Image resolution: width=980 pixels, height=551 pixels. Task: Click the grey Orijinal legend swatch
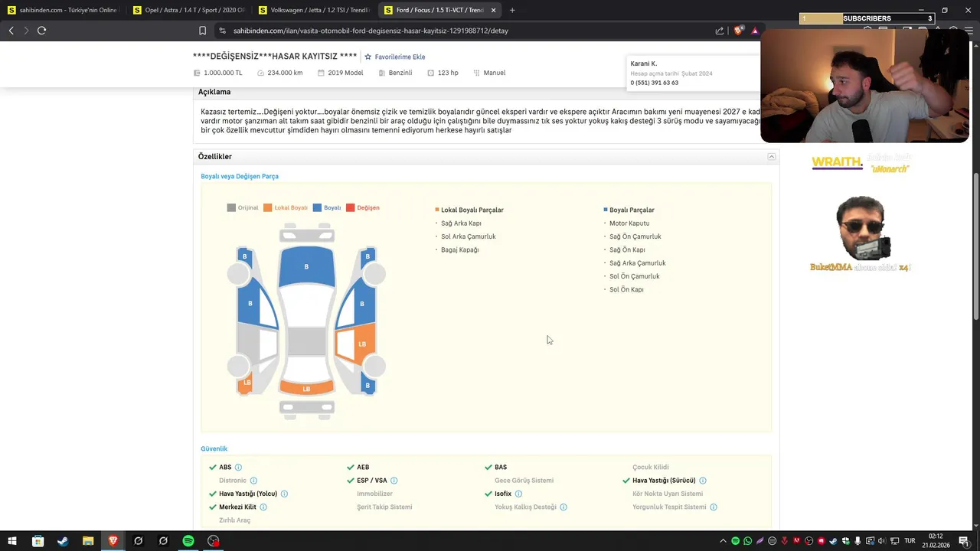point(231,207)
